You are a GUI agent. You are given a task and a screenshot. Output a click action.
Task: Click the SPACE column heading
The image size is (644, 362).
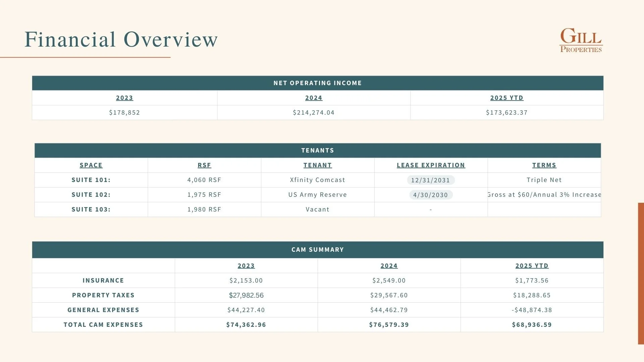(x=91, y=165)
